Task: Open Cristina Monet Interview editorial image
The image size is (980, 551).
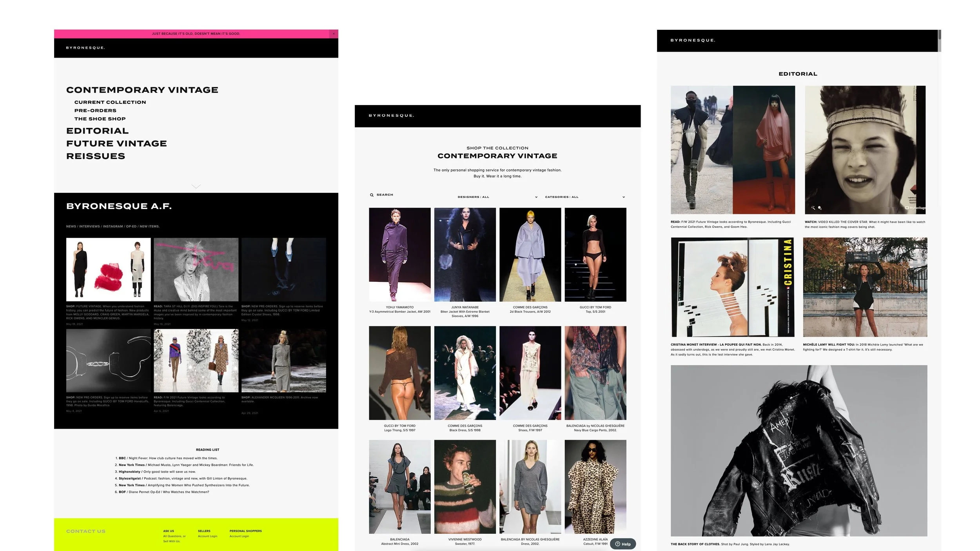Action: [733, 287]
